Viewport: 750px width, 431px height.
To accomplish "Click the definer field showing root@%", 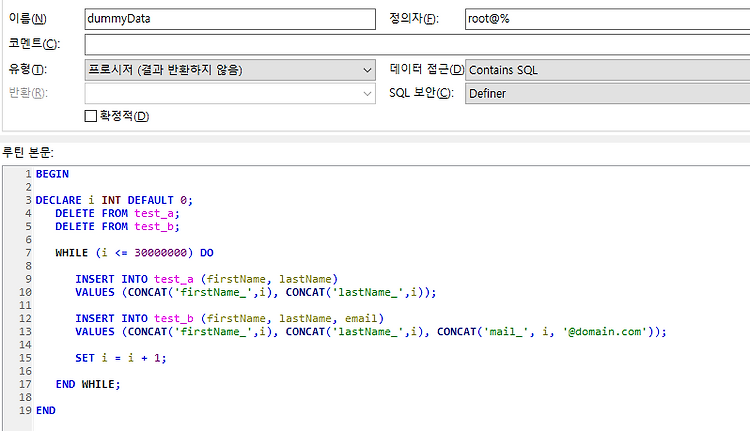I will [607, 19].
